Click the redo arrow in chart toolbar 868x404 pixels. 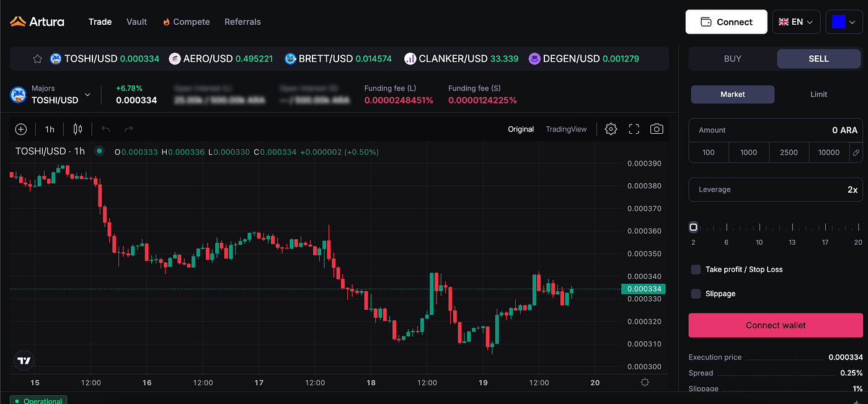click(128, 129)
